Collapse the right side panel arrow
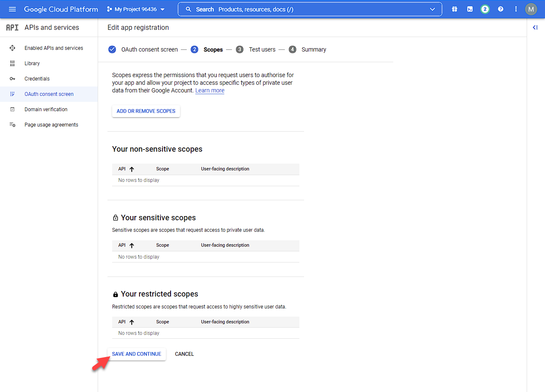 [535, 27]
